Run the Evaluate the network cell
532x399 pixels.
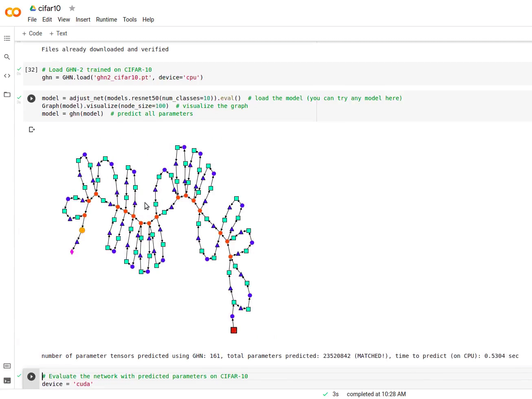[31, 377]
